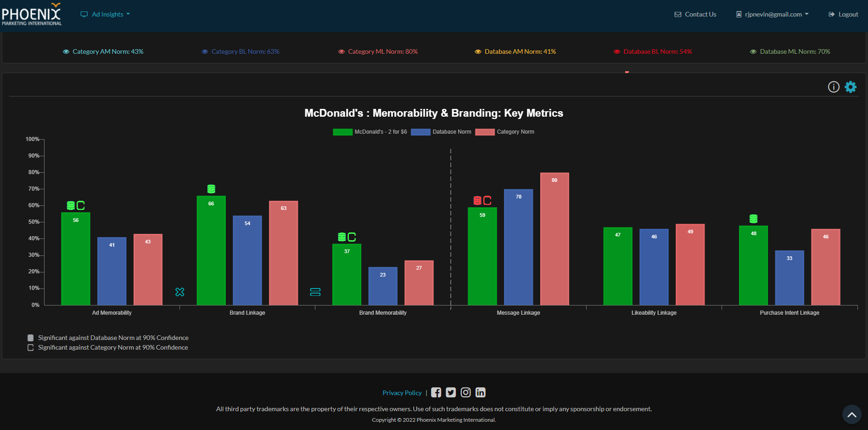The image size is (868, 430).
Task: Click the blue Brand Linkage bar labeled 54
Action: click(x=247, y=260)
